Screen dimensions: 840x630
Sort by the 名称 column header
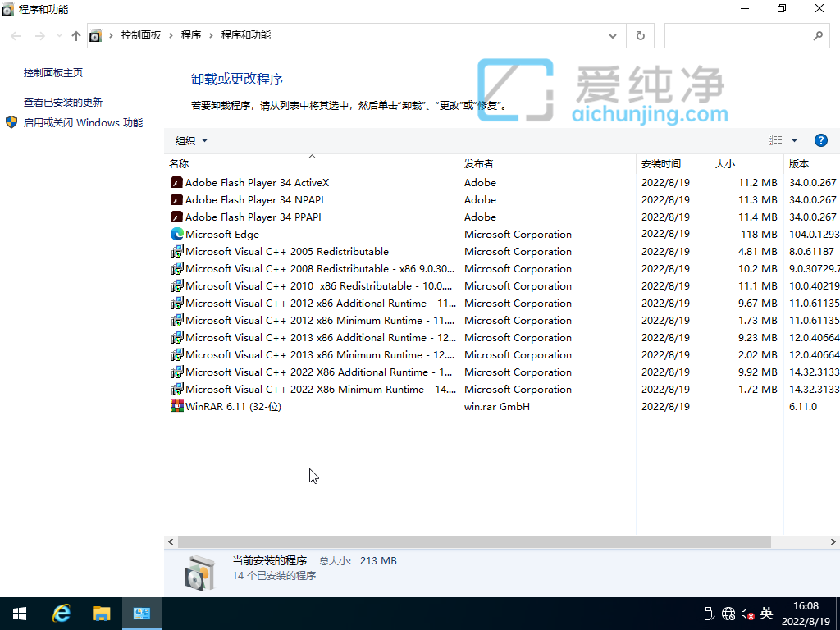312,163
